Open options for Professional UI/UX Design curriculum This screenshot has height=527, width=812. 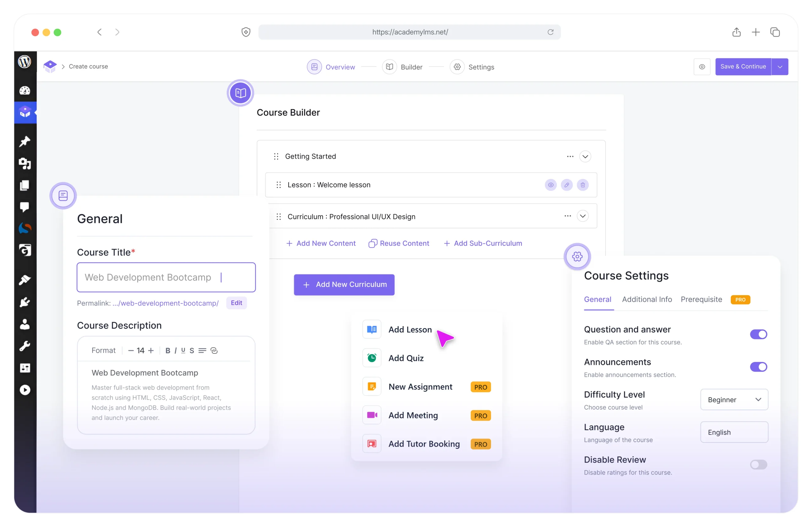click(568, 216)
